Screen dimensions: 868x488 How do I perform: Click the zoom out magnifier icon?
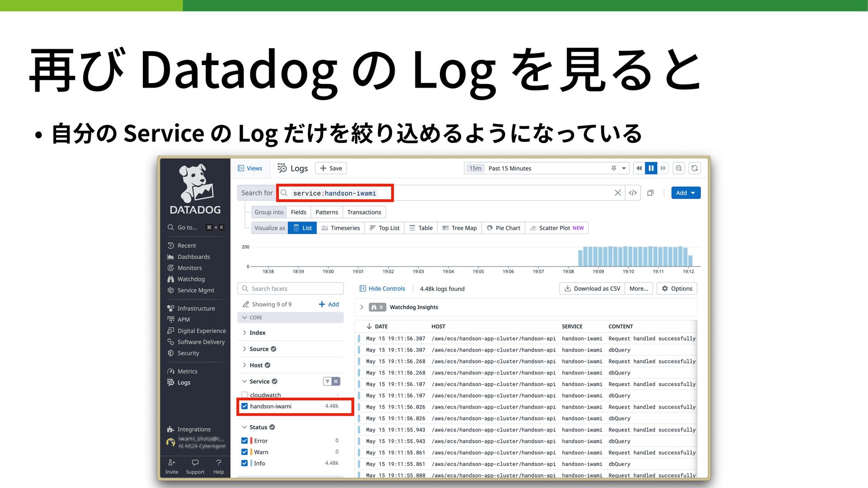[x=679, y=168]
